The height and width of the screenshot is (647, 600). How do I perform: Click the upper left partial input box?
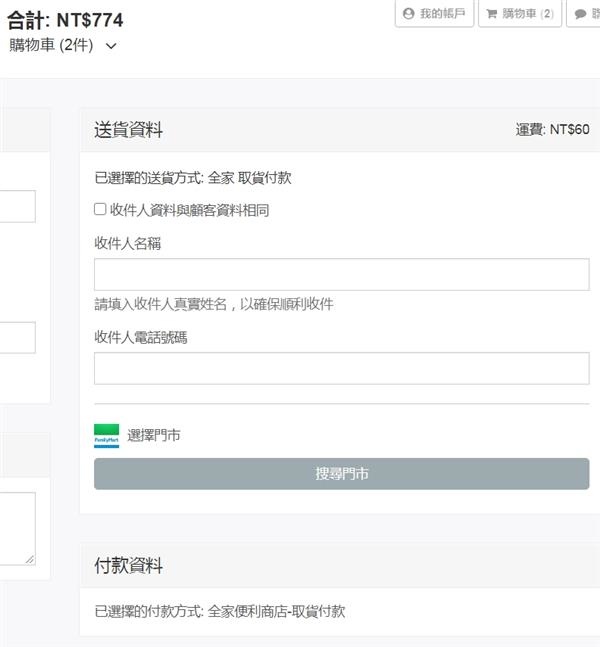[17, 206]
